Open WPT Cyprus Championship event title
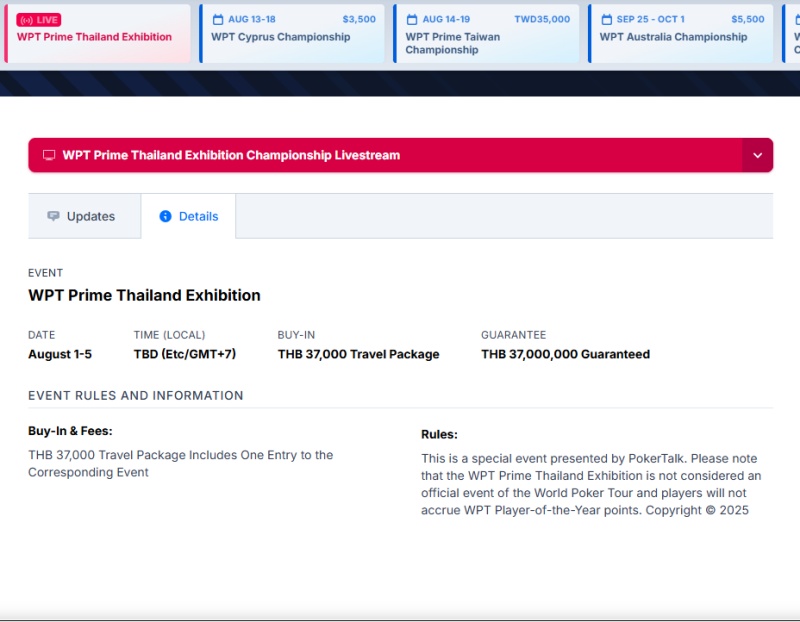The height and width of the screenshot is (622, 800). [x=280, y=37]
